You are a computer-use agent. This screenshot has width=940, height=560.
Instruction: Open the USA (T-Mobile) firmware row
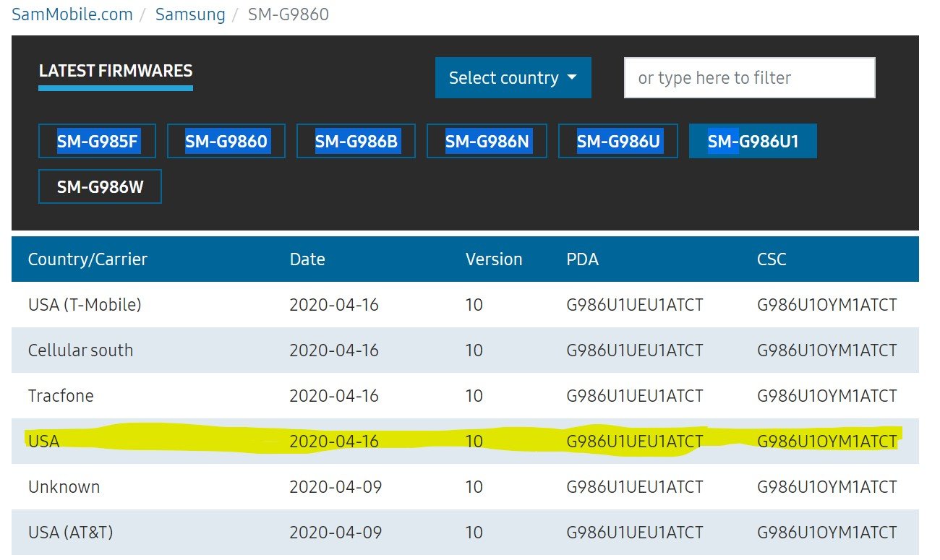tap(465, 304)
